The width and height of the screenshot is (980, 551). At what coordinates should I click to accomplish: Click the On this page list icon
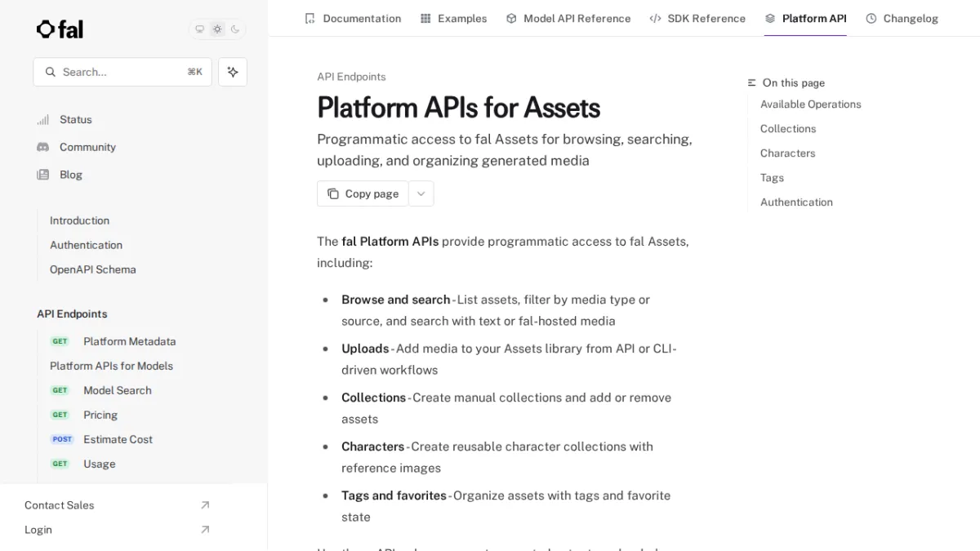(x=752, y=83)
